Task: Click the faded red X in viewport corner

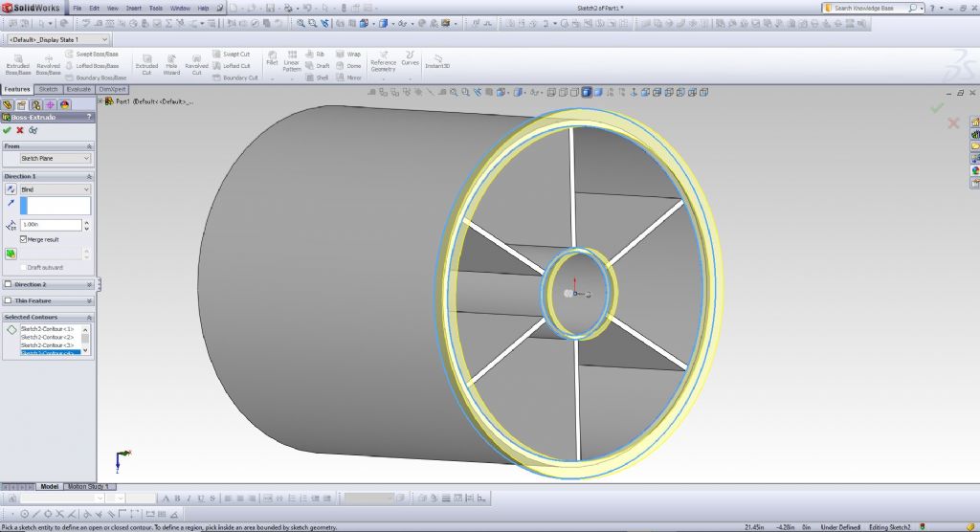Action: (x=953, y=123)
